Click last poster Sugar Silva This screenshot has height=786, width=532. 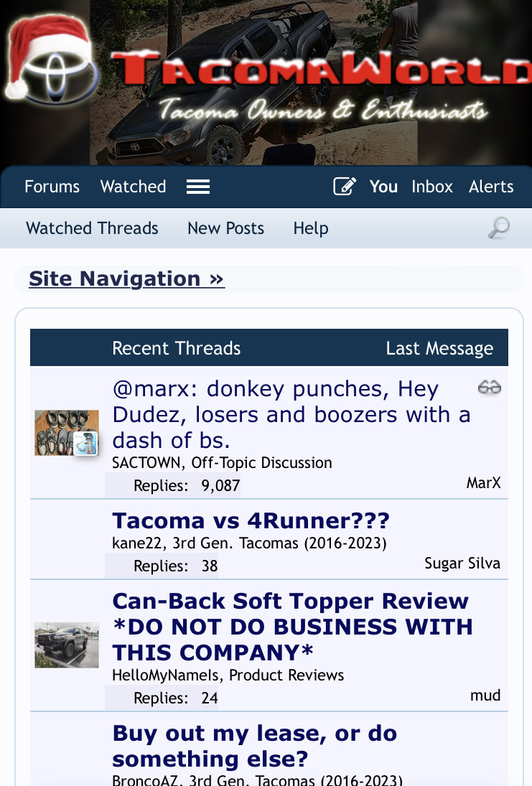tap(462, 563)
